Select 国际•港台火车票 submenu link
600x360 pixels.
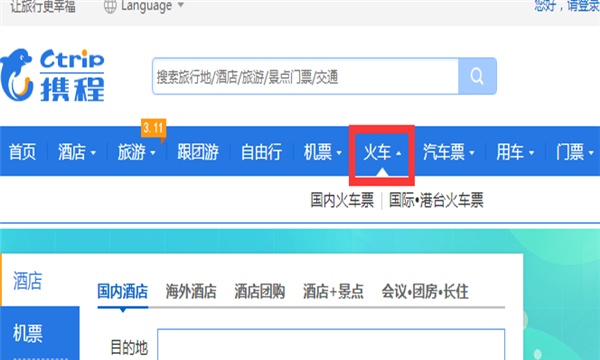pos(436,200)
